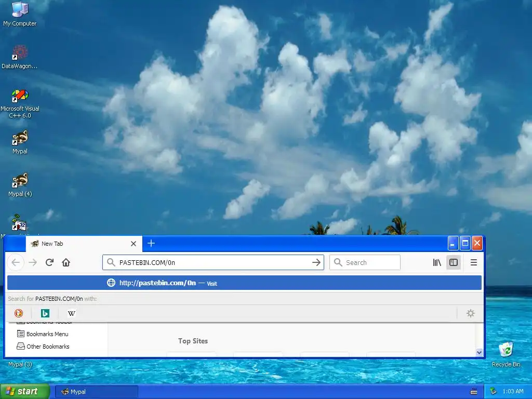Toggle the sidebar button in toolbar
This screenshot has height=399, width=532.
(454, 262)
